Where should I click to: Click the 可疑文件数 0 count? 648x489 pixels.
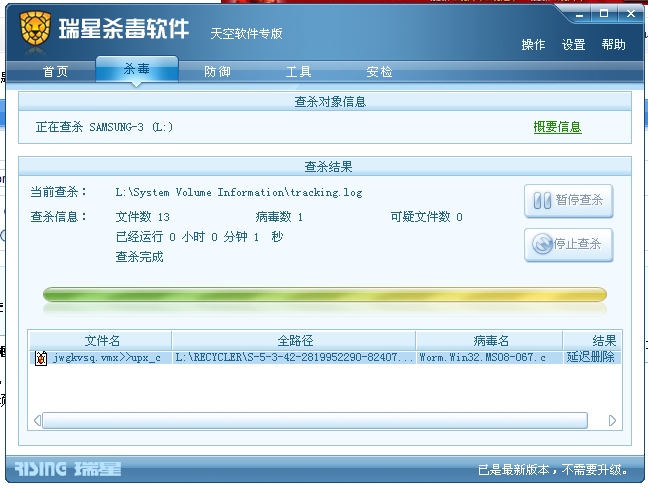pyautogui.click(x=426, y=217)
